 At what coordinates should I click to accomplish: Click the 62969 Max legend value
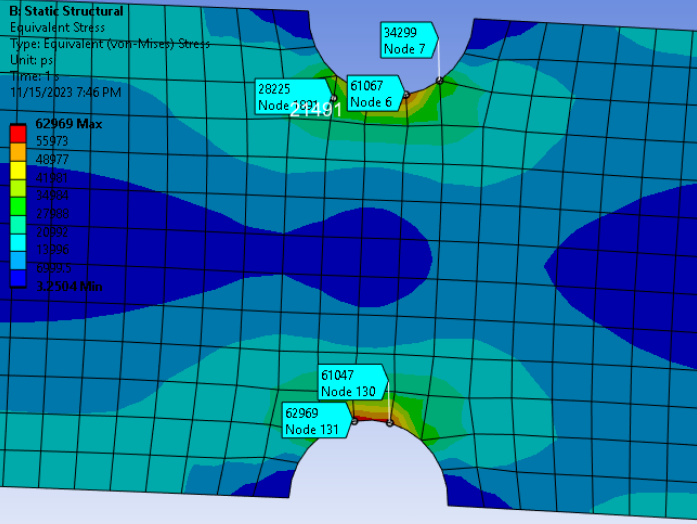click(68, 124)
